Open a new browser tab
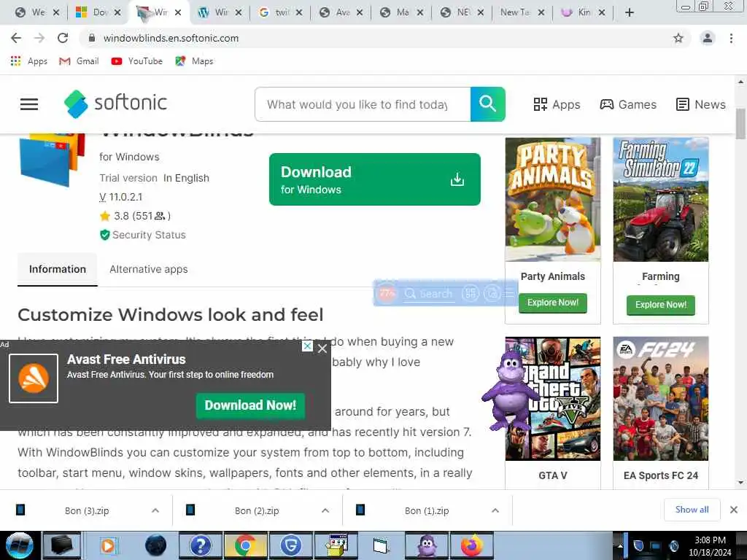This screenshot has height=560, width=747. point(630,12)
